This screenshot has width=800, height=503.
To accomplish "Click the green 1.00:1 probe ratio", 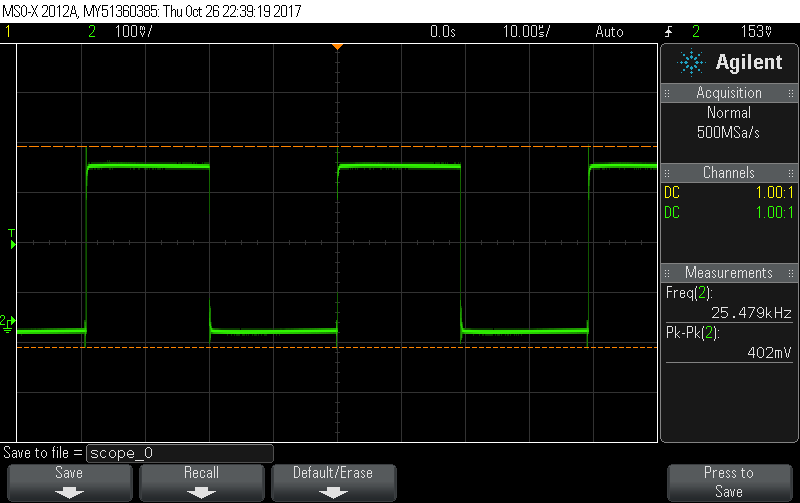I will 774,213.
